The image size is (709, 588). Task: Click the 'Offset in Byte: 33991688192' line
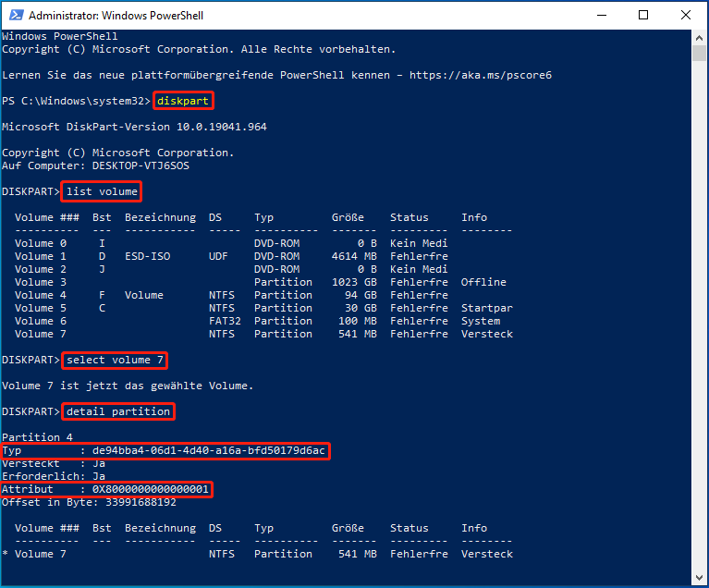pyautogui.click(x=89, y=502)
